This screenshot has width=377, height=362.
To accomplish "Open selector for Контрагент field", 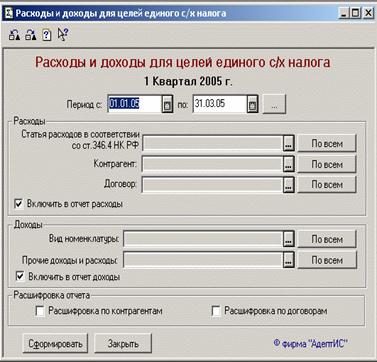I will (x=289, y=164).
